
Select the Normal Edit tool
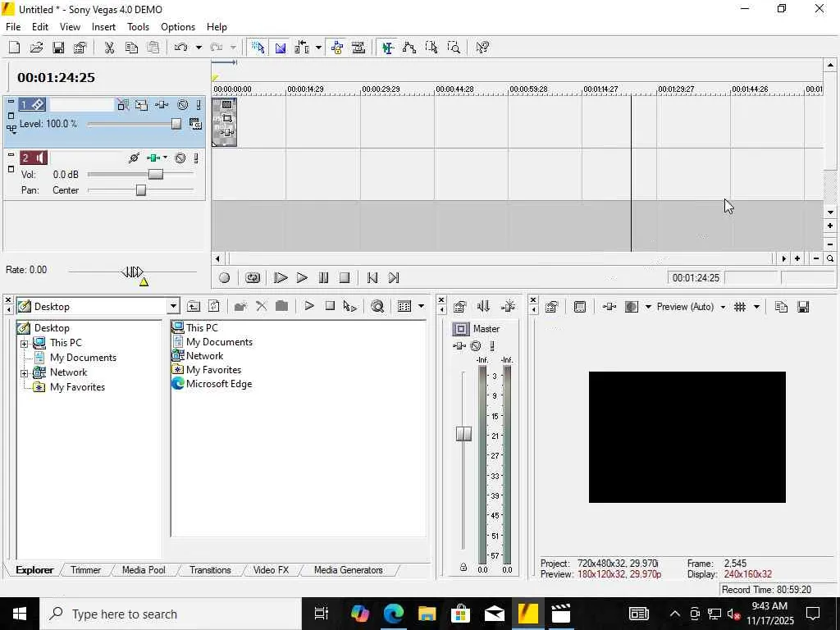tap(388, 48)
